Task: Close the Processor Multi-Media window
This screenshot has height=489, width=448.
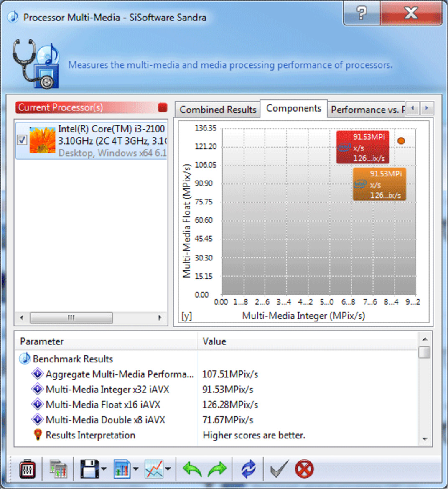Action: pyautogui.click(x=411, y=13)
